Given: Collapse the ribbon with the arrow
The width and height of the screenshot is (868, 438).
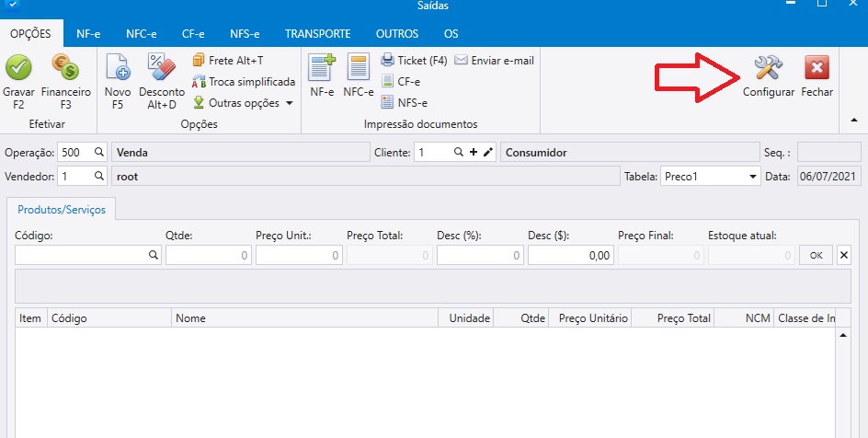Looking at the screenshot, I should (853, 121).
